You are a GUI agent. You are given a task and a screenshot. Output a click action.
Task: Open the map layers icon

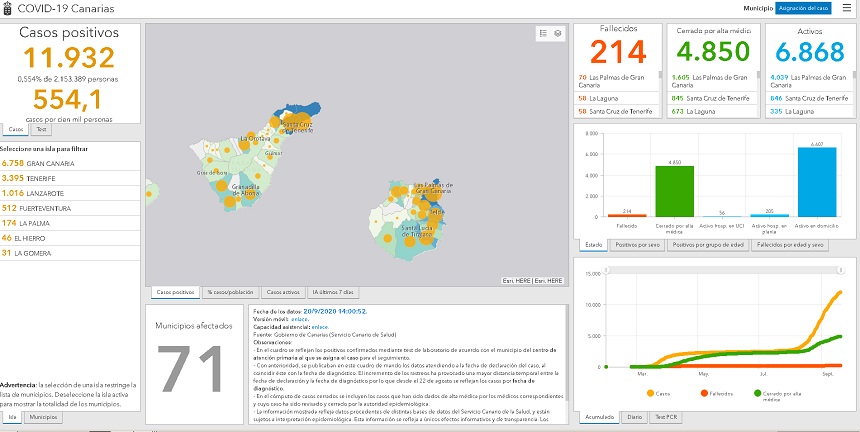(558, 33)
